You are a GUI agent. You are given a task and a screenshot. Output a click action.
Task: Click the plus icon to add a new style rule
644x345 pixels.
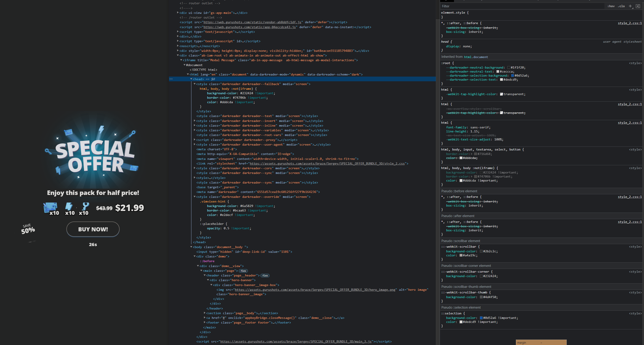[630, 6]
